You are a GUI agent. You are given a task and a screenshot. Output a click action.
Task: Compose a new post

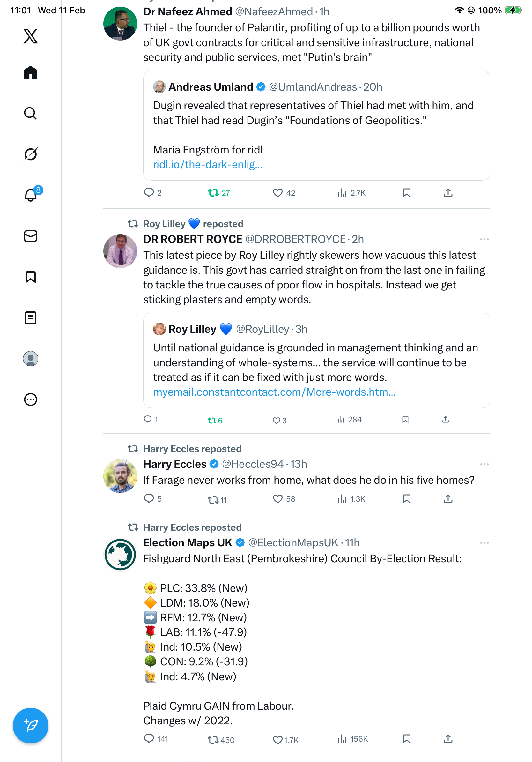point(31,726)
